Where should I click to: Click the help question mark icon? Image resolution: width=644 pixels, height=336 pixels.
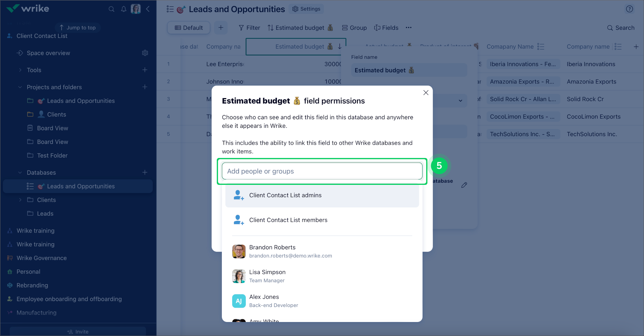click(630, 9)
